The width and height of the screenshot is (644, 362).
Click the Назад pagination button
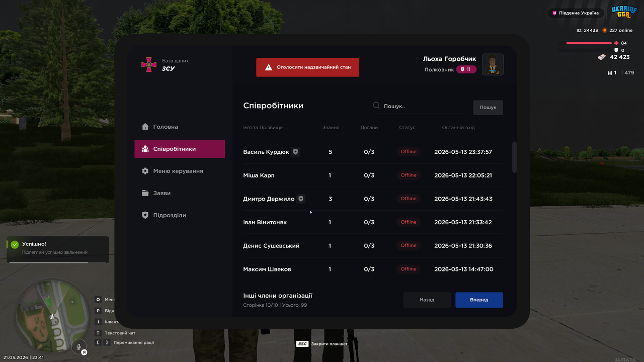coord(427,300)
